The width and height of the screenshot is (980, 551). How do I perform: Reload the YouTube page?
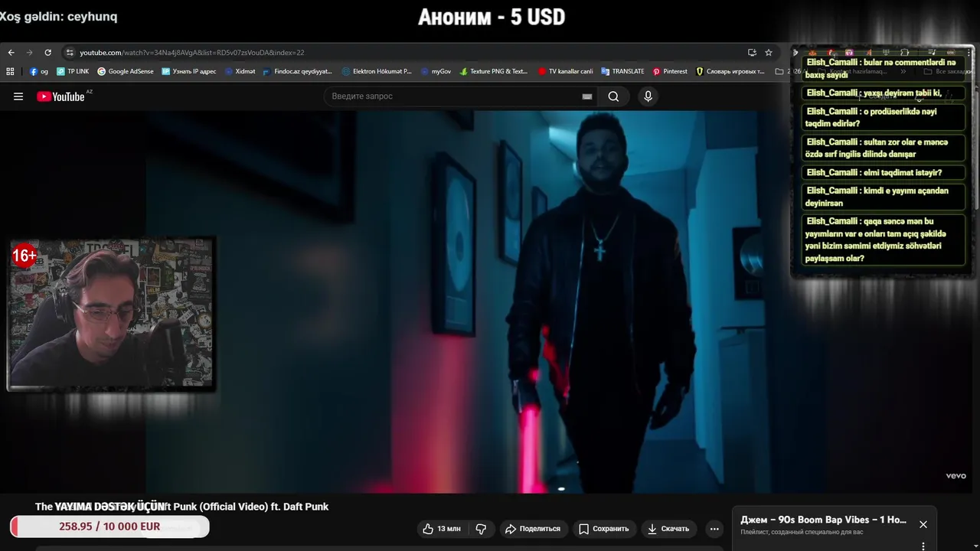pyautogui.click(x=47, y=53)
